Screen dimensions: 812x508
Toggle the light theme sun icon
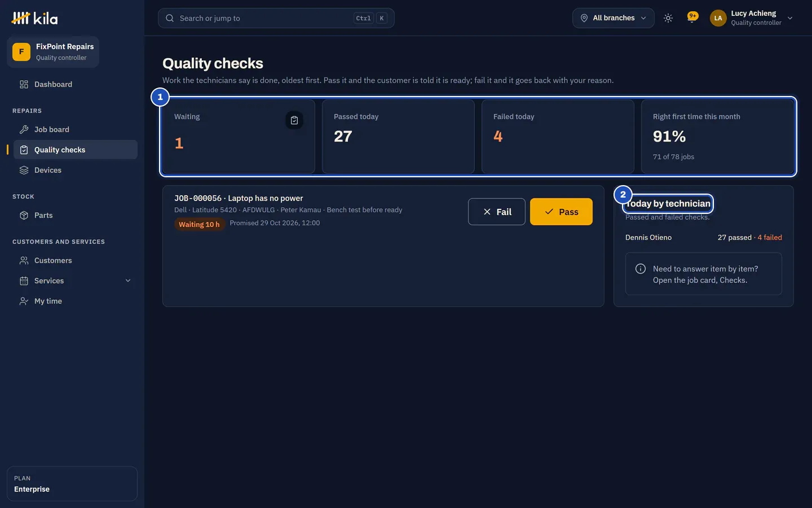(668, 18)
